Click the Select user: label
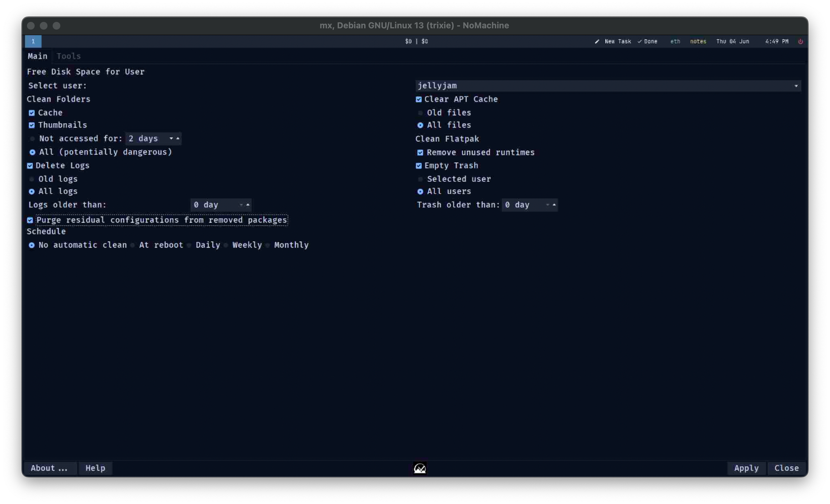Image resolution: width=830 pixels, height=504 pixels. tap(57, 86)
